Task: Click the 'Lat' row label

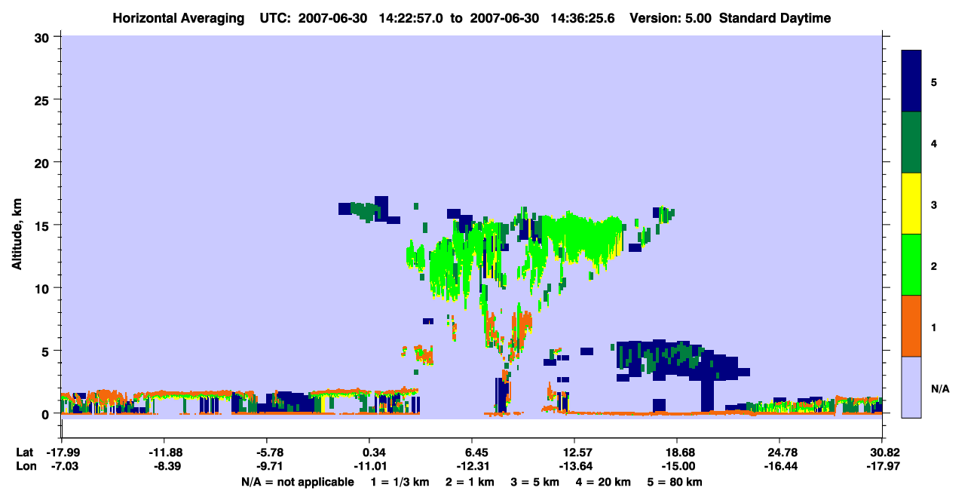Action: [x=24, y=452]
